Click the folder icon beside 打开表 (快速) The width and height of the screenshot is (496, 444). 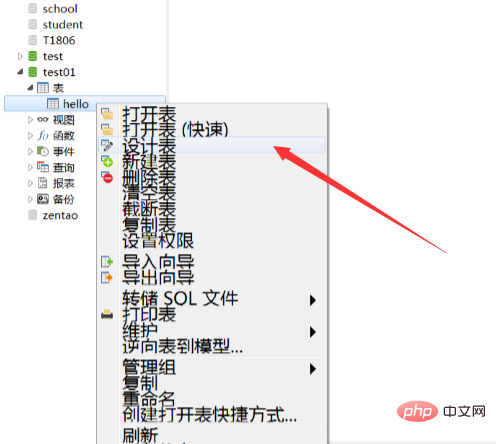[x=107, y=129]
